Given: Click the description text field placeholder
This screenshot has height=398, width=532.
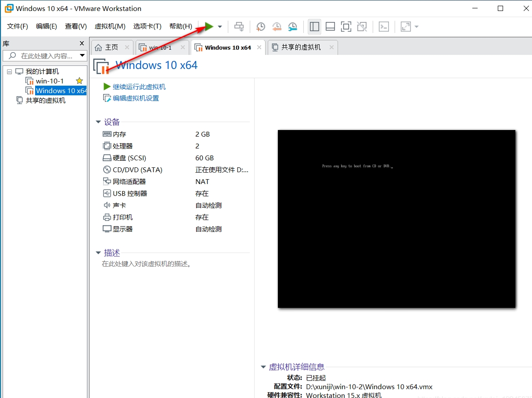Looking at the screenshot, I should click(146, 264).
